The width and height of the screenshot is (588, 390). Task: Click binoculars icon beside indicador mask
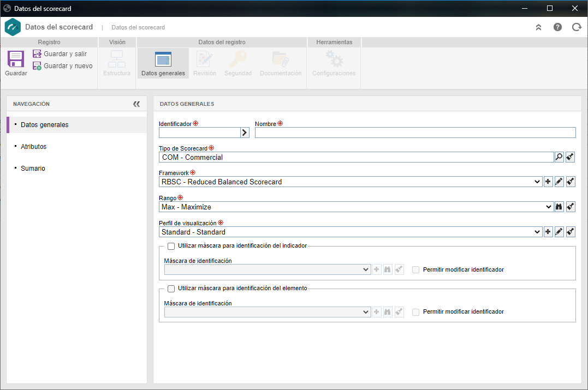[x=388, y=269]
